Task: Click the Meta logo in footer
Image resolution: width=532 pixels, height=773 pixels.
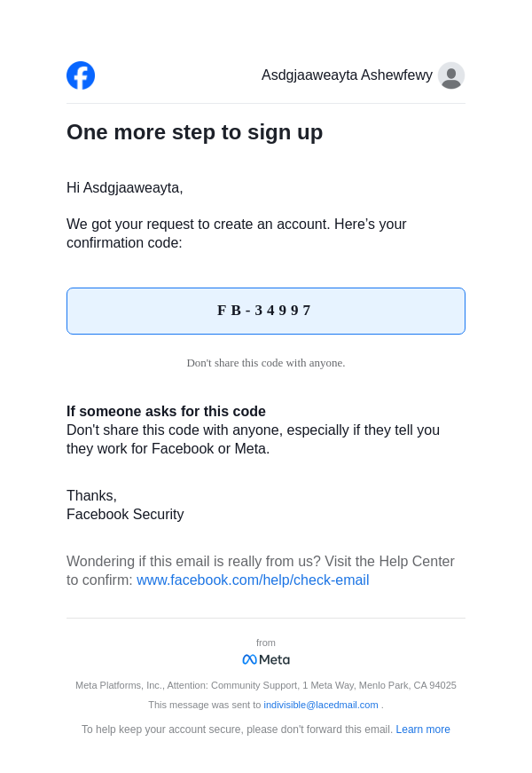Action: click(x=266, y=659)
